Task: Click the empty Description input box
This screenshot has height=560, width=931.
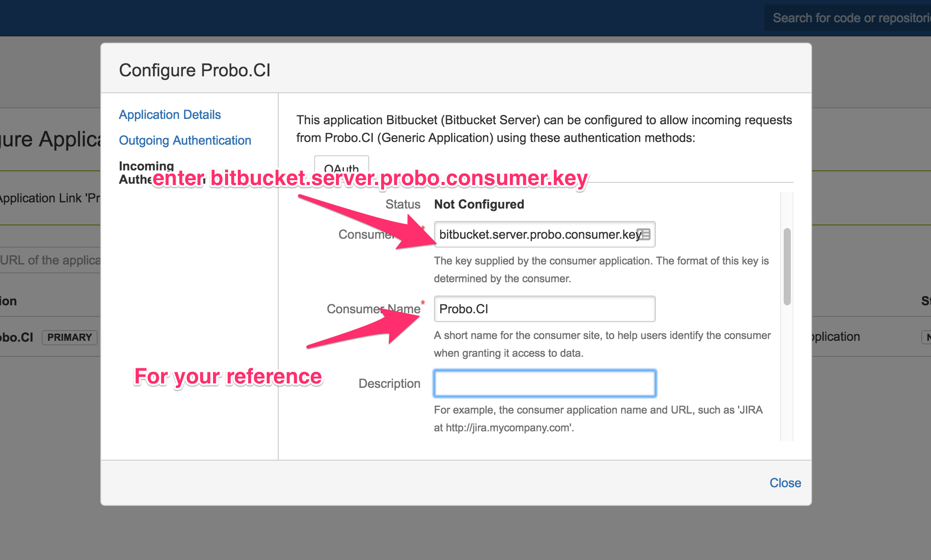Action: click(544, 383)
